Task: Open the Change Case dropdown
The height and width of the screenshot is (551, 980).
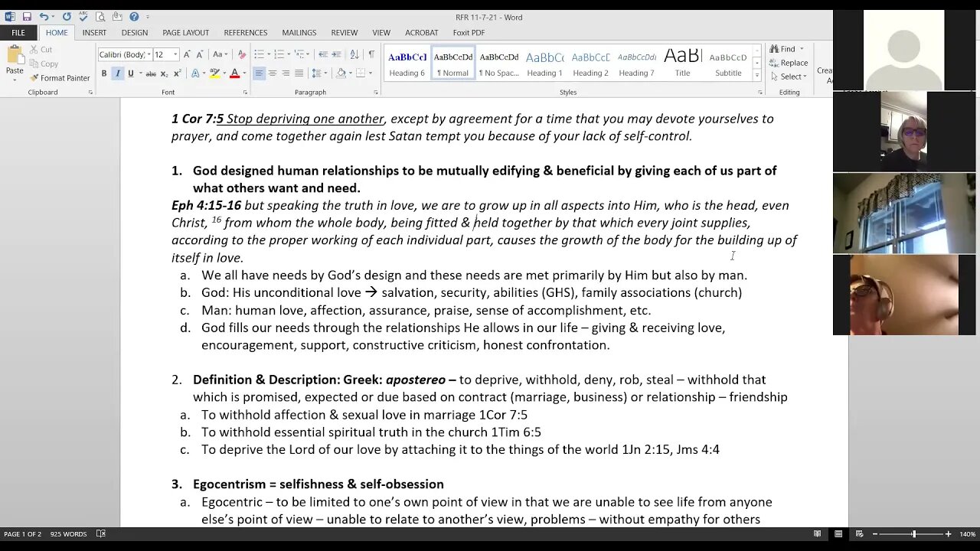Action: [x=219, y=54]
